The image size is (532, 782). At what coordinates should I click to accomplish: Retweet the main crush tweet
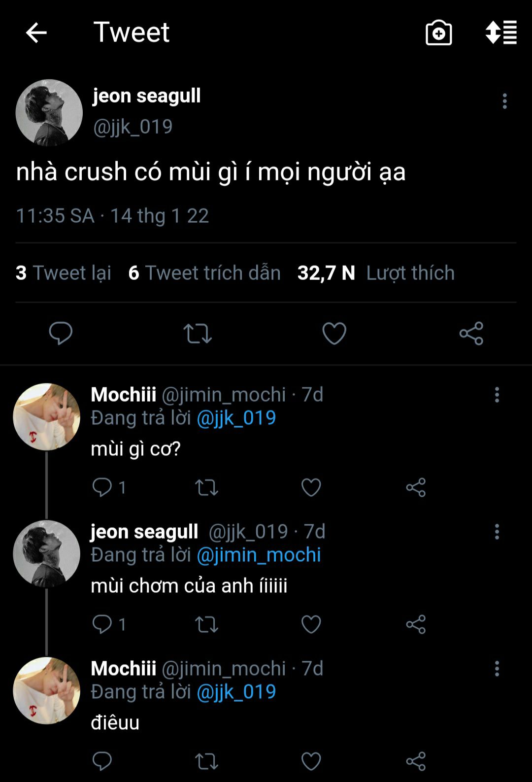click(x=198, y=333)
